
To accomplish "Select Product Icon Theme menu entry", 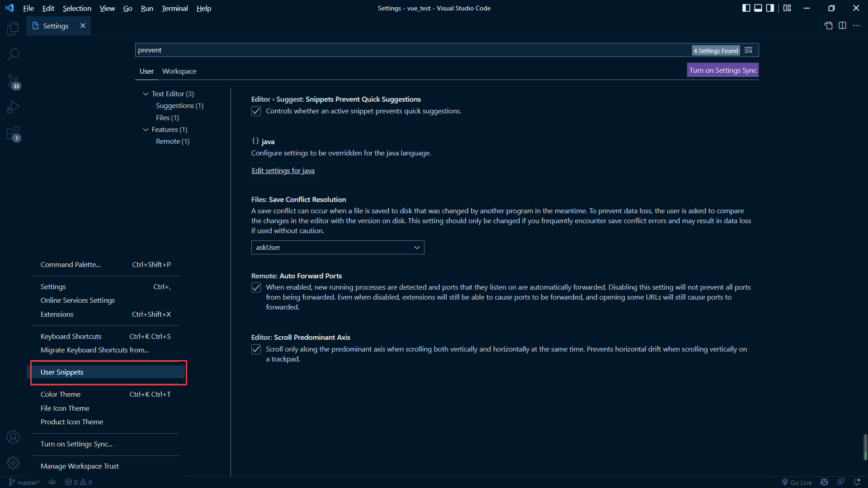I will pos(106,422).
